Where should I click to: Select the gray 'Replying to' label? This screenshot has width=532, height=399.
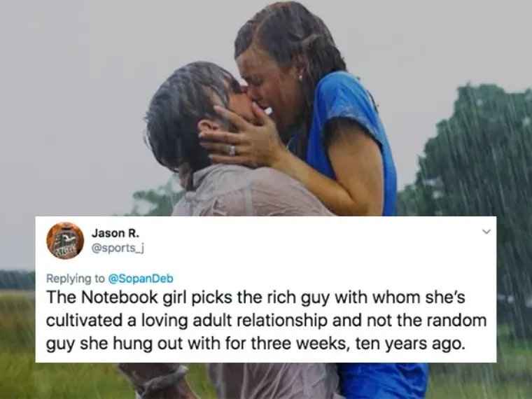pos(76,279)
